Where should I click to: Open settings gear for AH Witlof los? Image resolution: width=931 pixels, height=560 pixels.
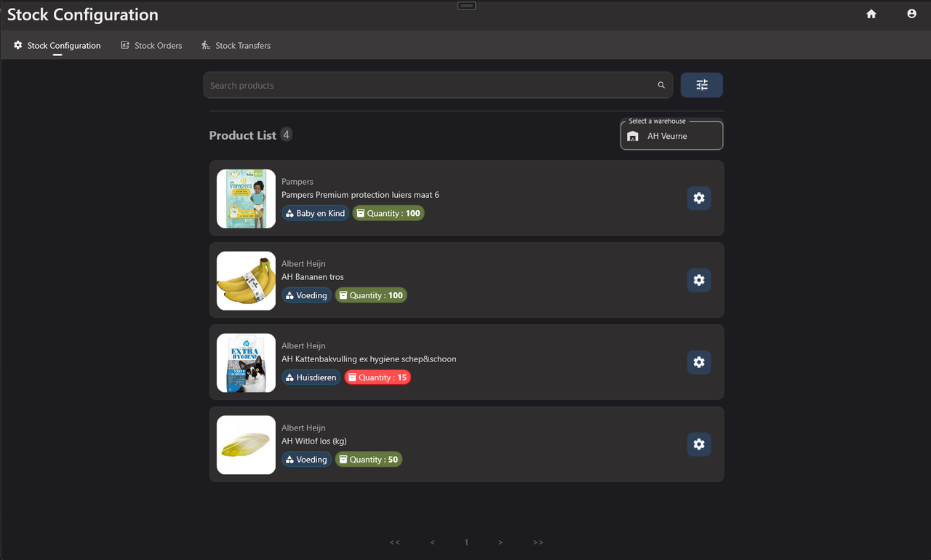[699, 444]
